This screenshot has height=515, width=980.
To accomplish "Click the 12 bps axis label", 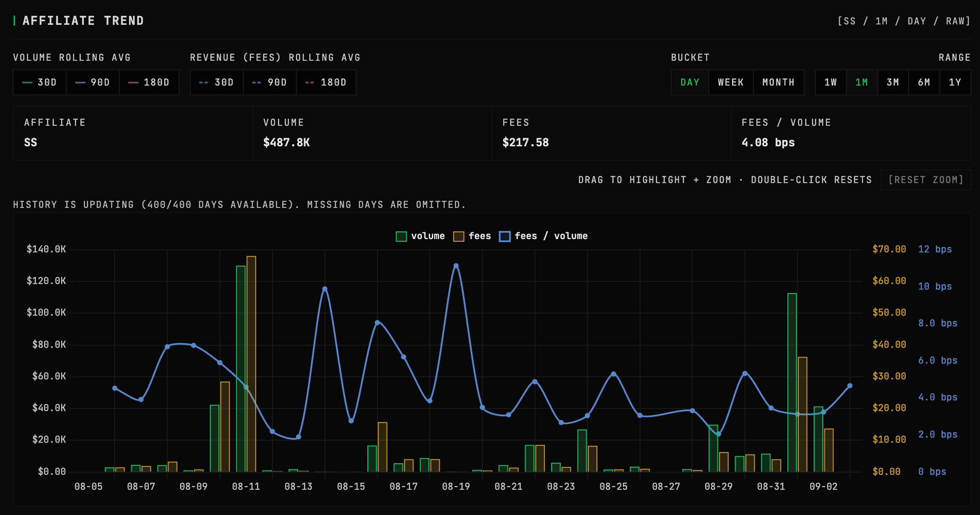I will click(935, 249).
